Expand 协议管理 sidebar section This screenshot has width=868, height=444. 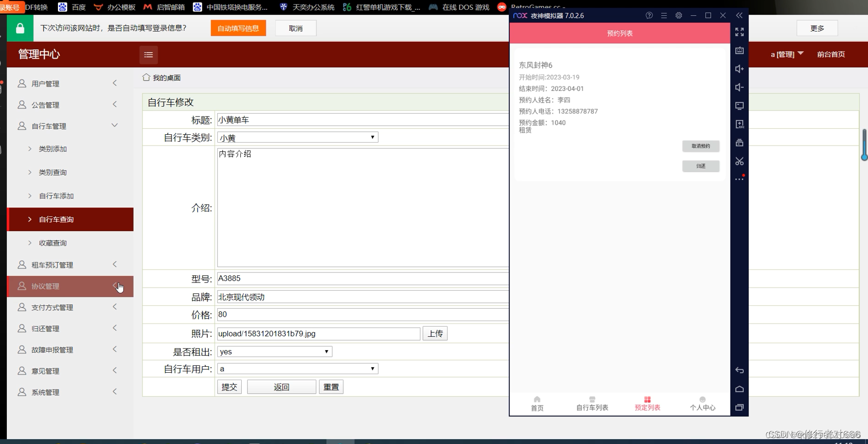pos(70,286)
